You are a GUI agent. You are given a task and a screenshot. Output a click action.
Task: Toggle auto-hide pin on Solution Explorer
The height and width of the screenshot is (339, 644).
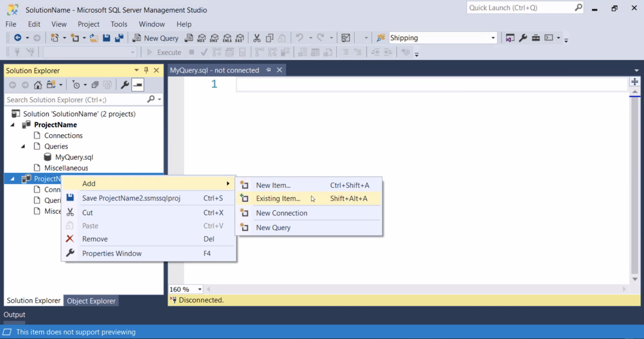[146, 70]
